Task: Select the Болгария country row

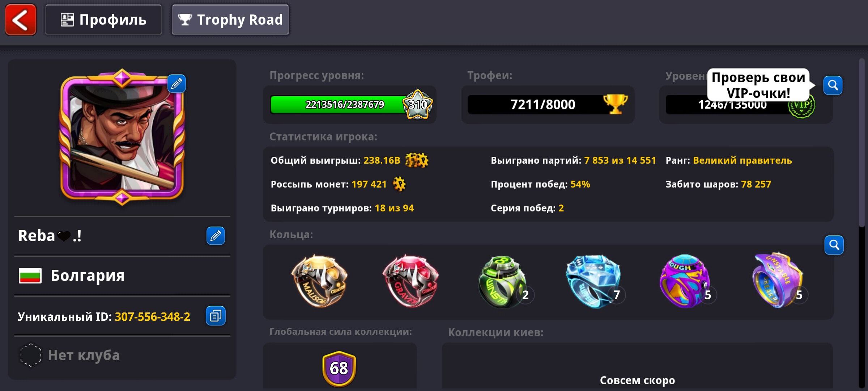Action: click(x=122, y=276)
